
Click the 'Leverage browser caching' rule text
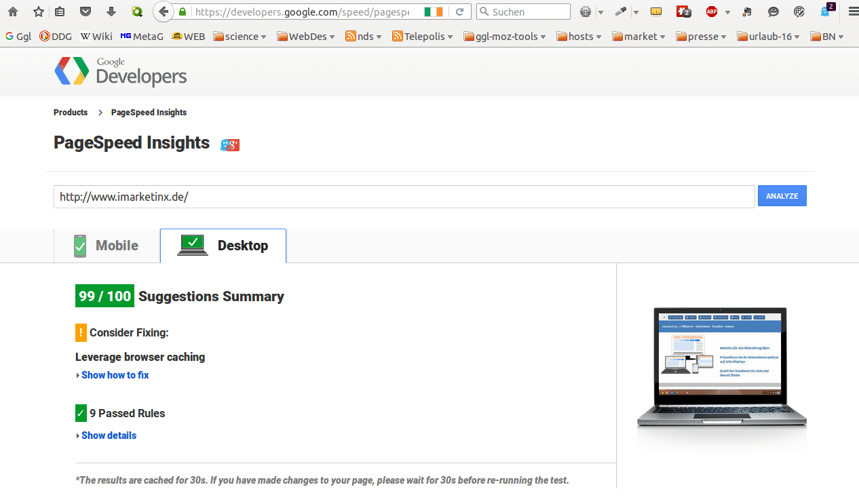point(140,357)
